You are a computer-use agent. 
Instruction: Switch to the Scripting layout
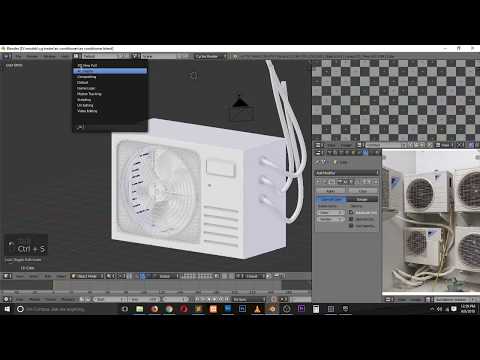84,99
